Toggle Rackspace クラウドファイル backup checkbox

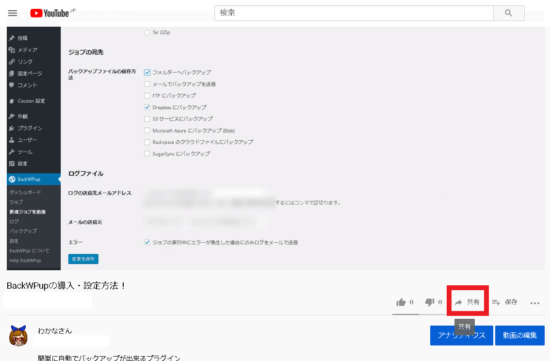(x=147, y=142)
